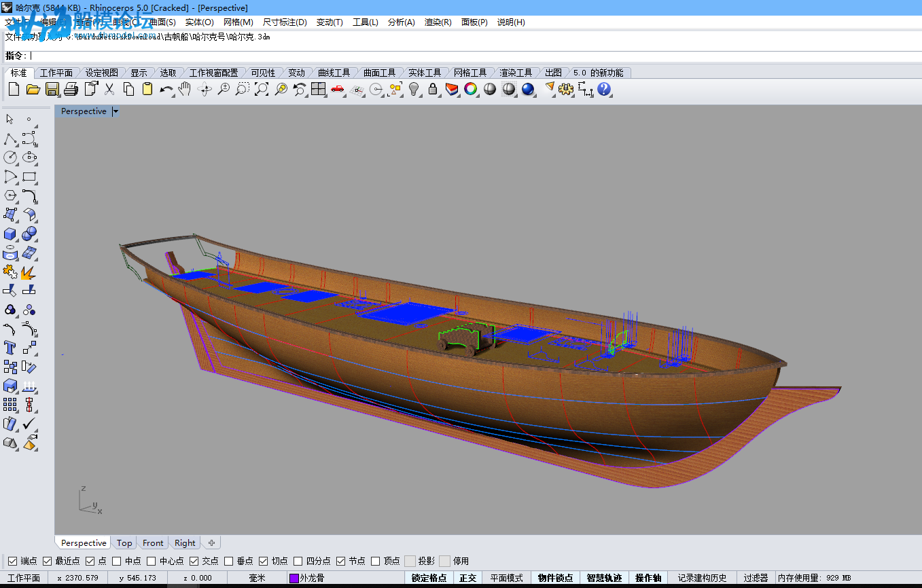Open the Perspective viewport title dropdown arrow
The image size is (922, 588).
[x=115, y=111]
